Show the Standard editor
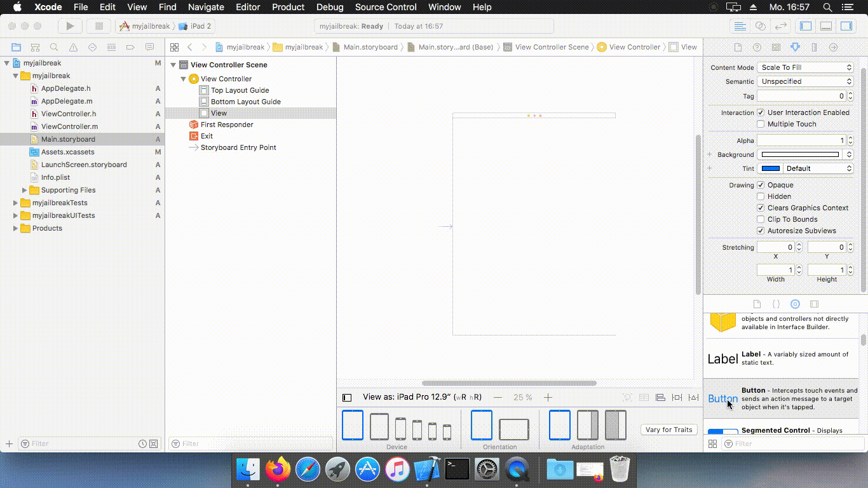 [x=740, y=26]
